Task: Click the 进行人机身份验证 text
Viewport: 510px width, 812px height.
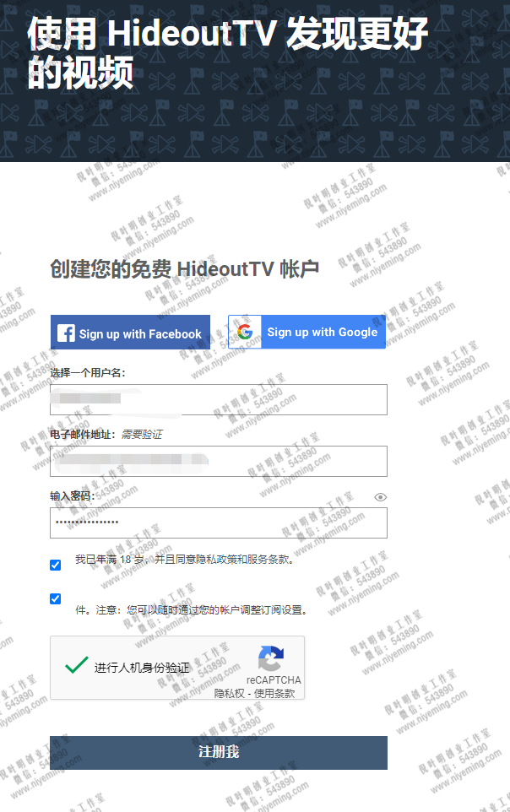Action: (142, 668)
